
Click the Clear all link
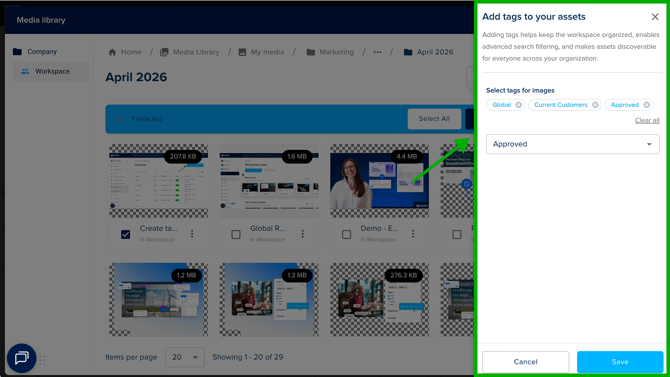pyautogui.click(x=647, y=121)
